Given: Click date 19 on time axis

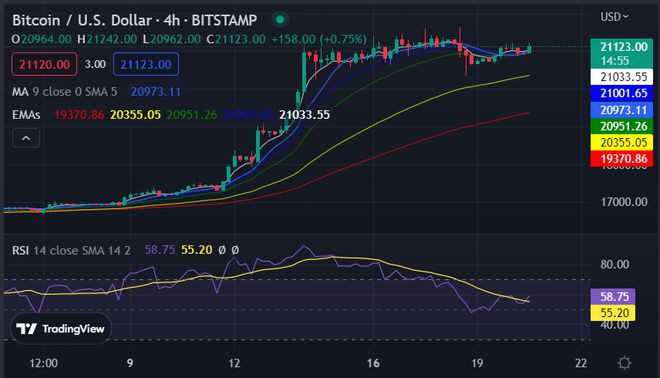Looking at the screenshot, I should (477, 363).
